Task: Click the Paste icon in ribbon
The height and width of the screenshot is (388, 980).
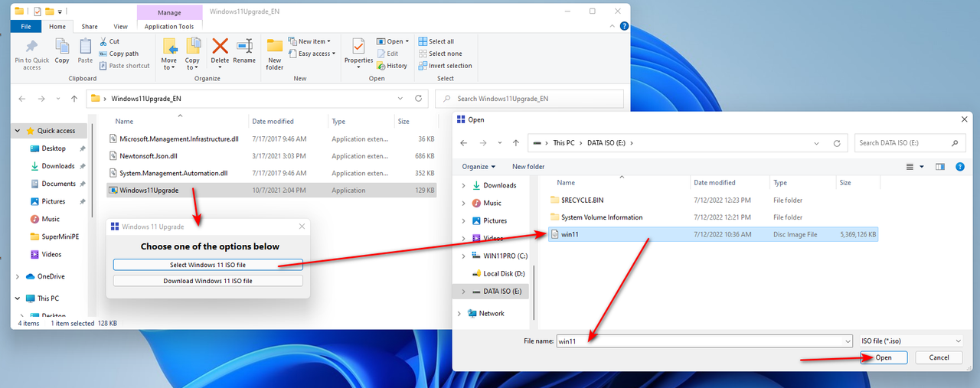Action: (85, 46)
